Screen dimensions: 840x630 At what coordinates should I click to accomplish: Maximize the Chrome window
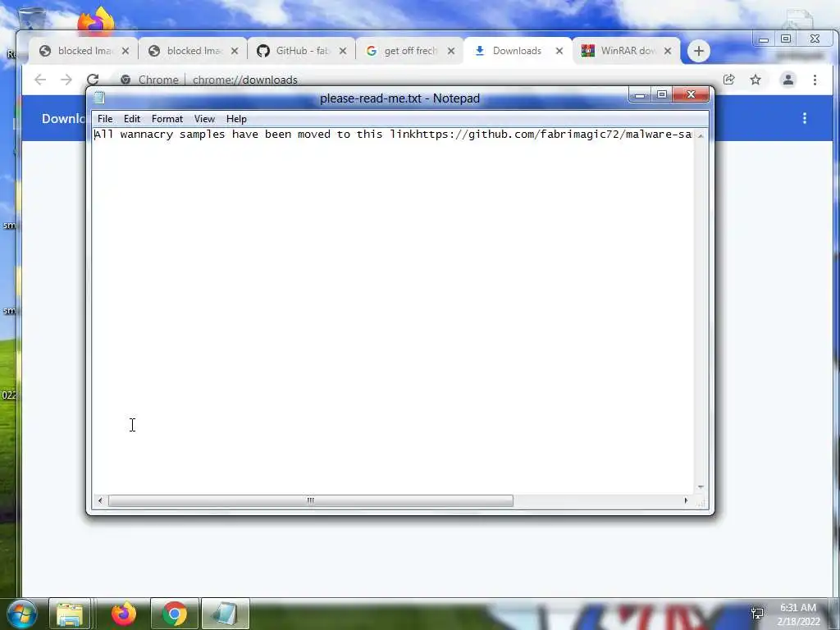pos(786,39)
